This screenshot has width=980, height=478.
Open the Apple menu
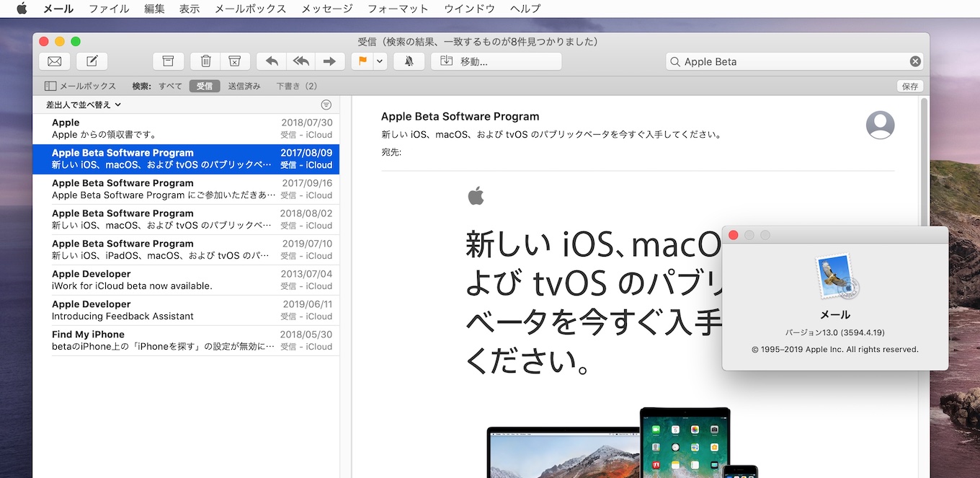pos(22,9)
